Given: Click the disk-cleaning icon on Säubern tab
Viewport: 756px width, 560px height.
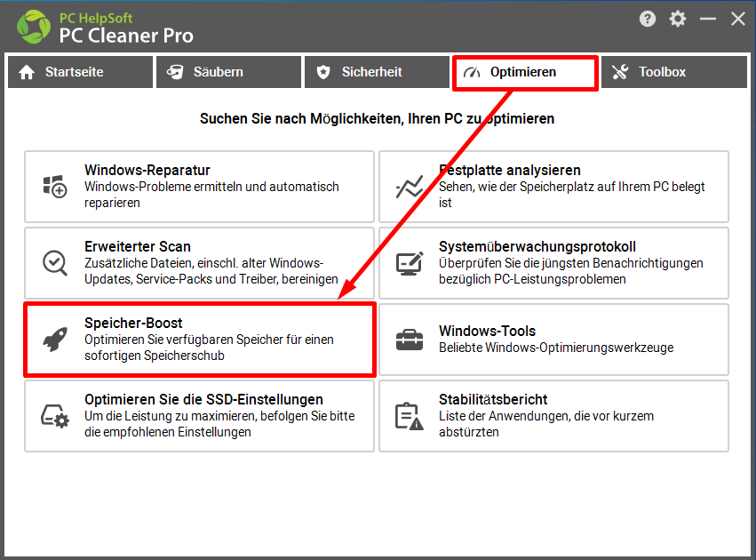Looking at the screenshot, I should [175, 72].
